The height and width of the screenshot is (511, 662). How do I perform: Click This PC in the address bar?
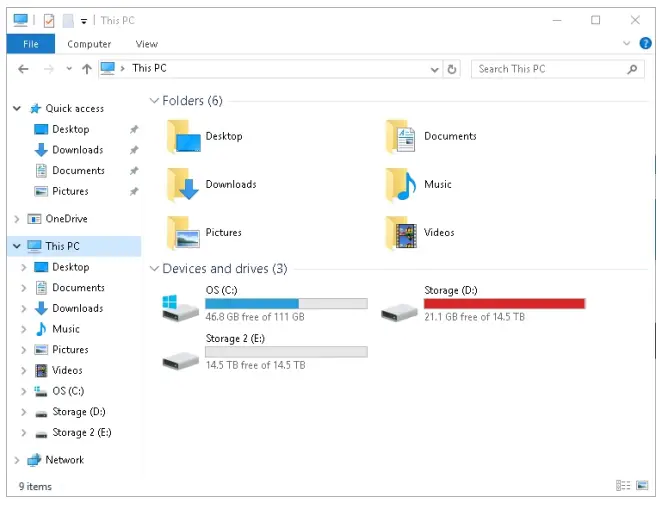149,68
